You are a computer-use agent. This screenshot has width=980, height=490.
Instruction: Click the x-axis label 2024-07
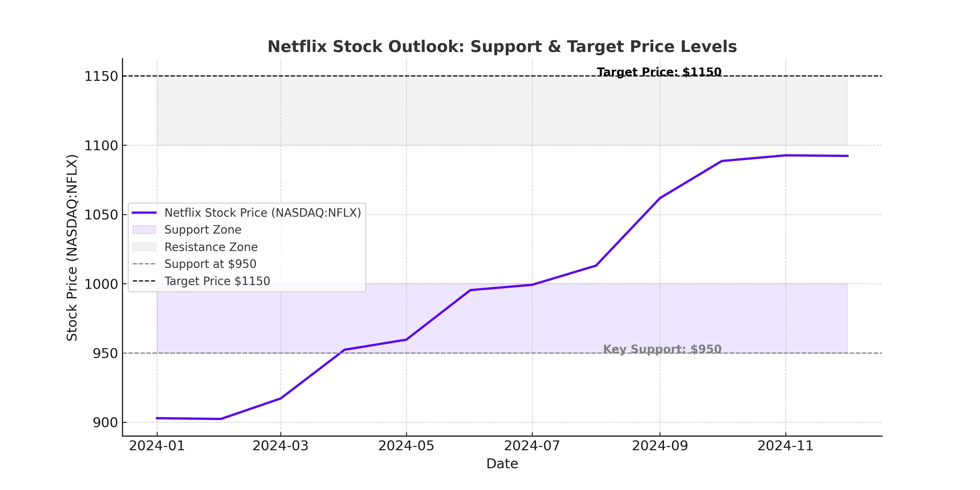(x=532, y=446)
